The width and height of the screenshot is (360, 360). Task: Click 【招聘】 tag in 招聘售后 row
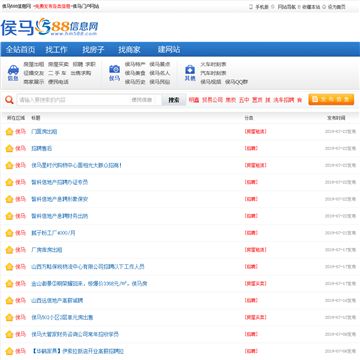(251, 148)
